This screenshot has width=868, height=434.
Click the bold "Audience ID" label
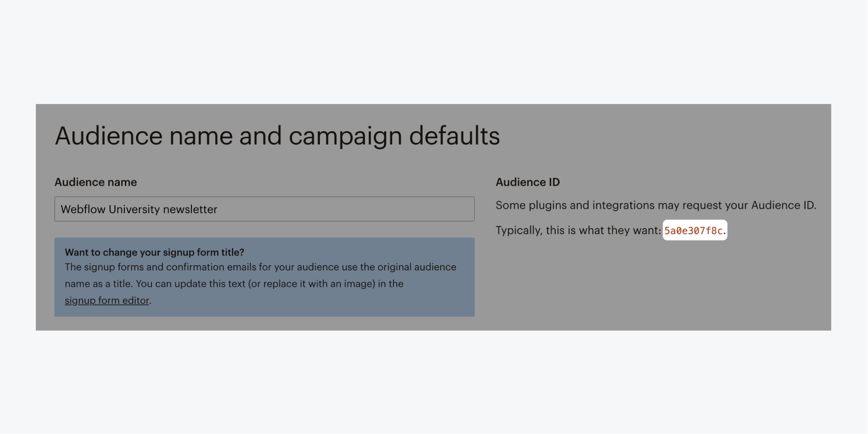(x=527, y=182)
